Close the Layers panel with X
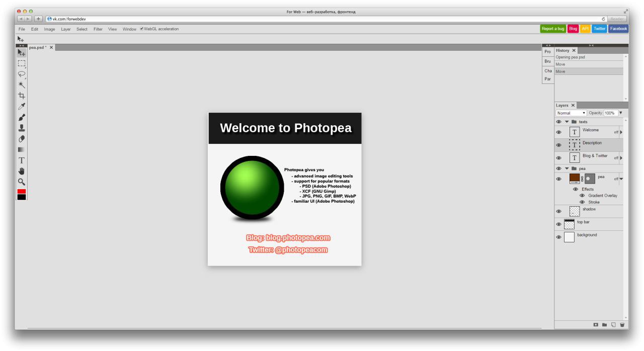 [573, 105]
